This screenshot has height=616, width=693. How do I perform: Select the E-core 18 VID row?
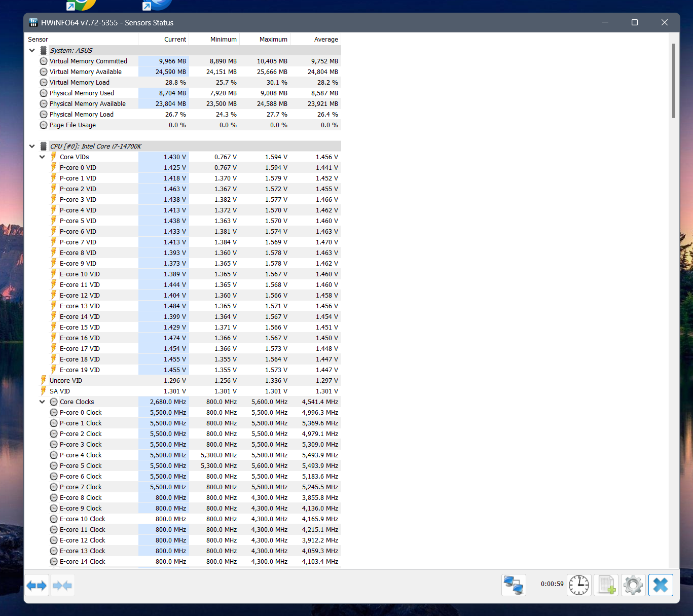coord(183,359)
